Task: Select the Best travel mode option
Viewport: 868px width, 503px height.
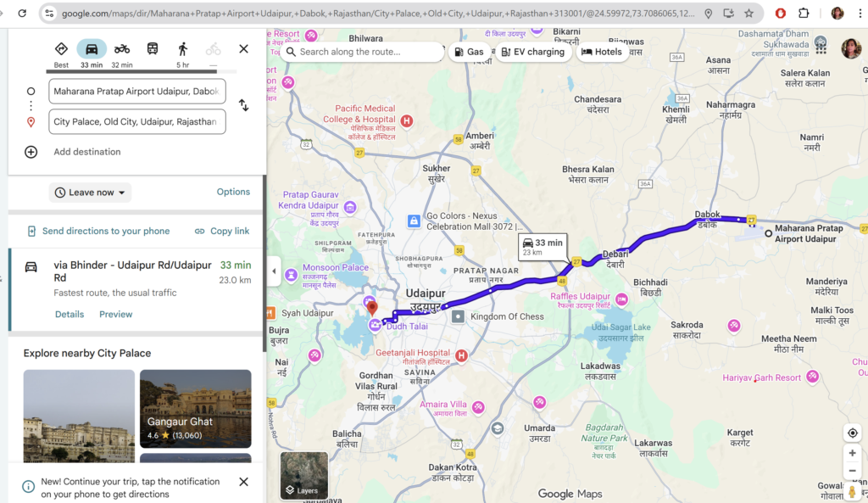Action: click(x=61, y=49)
